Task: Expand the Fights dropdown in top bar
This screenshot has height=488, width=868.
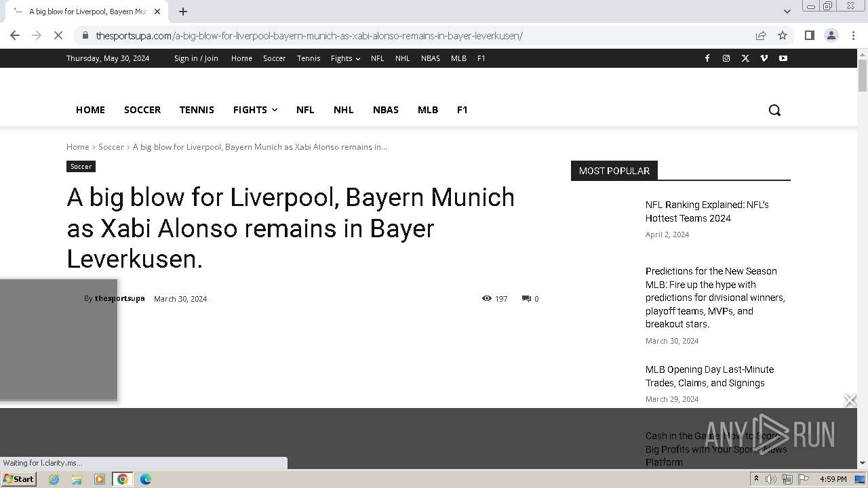Action: pyautogui.click(x=345, y=58)
